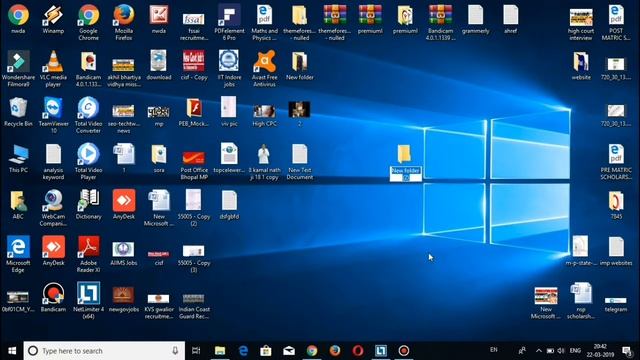The width and height of the screenshot is (640, 360).
Task: Show hidden system tray icons
Action: pos(539,351)
